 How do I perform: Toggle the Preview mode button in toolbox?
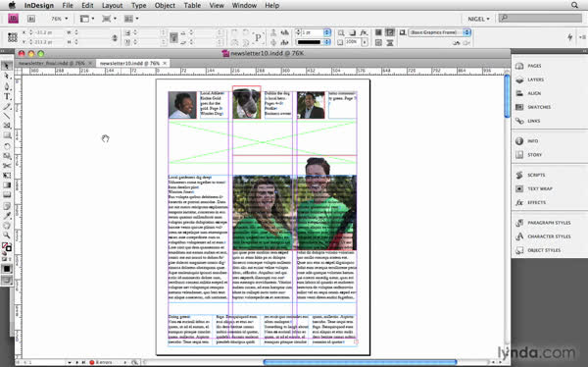click(7, 280)
